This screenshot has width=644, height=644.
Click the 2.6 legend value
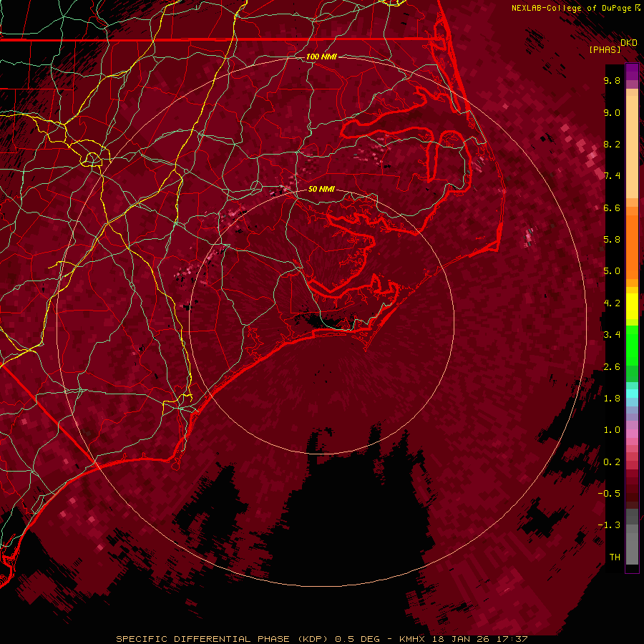[x=612, y=367]
